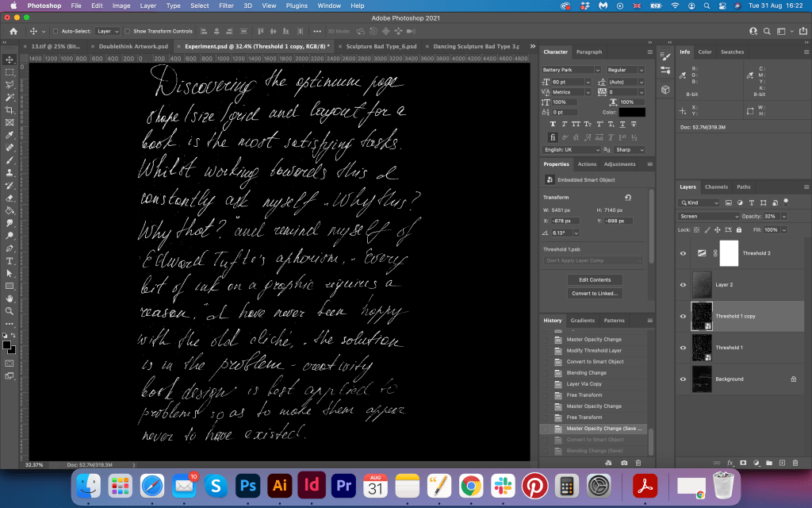Select the Eraser tool
This screenshot has width=812, height=508.
pos(10,198)
